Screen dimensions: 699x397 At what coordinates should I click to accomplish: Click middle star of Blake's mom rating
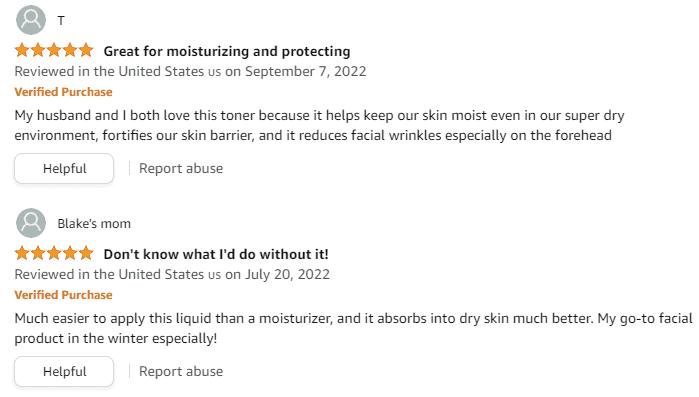(54, 253)
